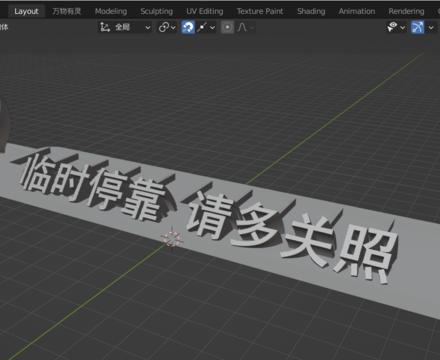Toggle the magnet snapping button

tap(188, 27)
